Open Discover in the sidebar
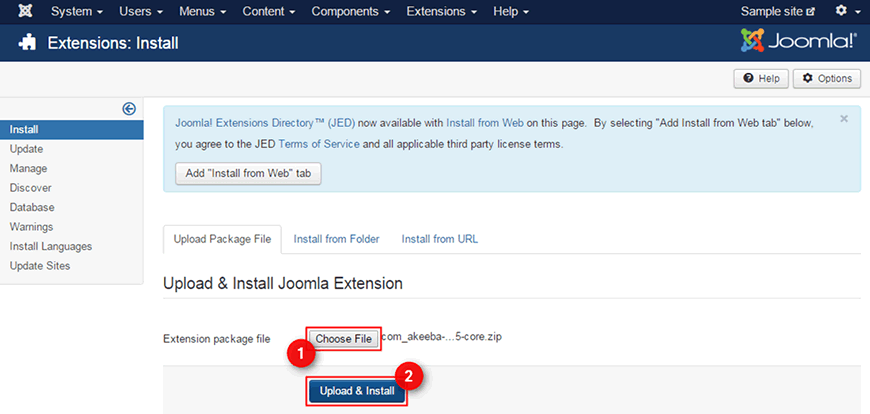Screen dimensions: 870x414 [31, 188]
